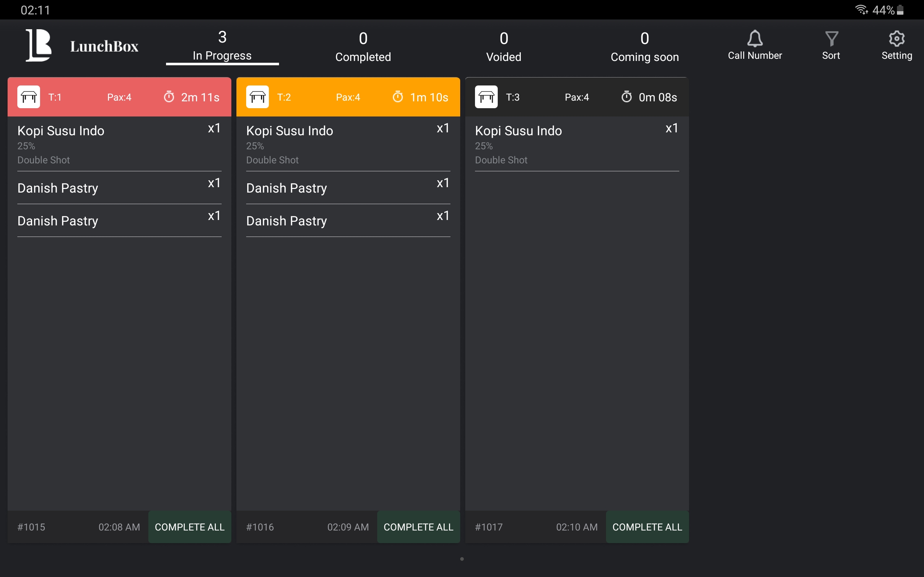Screen dimensions: 924x577
Task: Switch to the Voided tab
Action: (x=504, y=47)
